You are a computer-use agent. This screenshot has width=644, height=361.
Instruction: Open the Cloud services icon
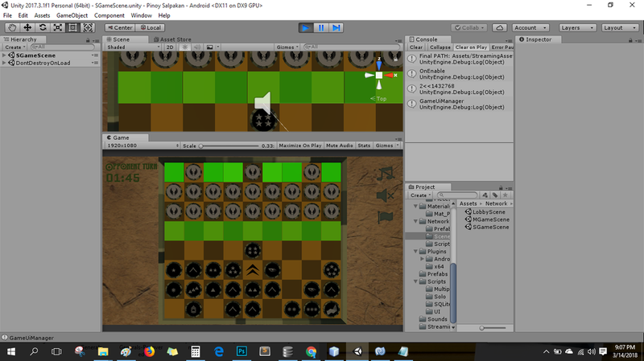pos(499,27)
